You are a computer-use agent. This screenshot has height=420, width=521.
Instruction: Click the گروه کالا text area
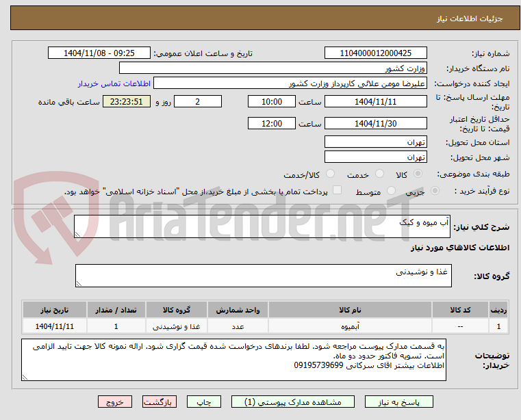[264, 276]
